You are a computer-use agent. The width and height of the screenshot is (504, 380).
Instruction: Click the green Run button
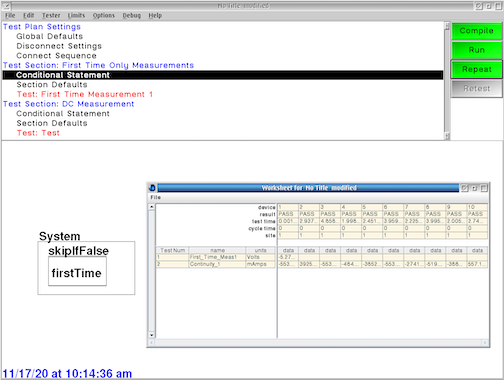(x=476, y=50)
